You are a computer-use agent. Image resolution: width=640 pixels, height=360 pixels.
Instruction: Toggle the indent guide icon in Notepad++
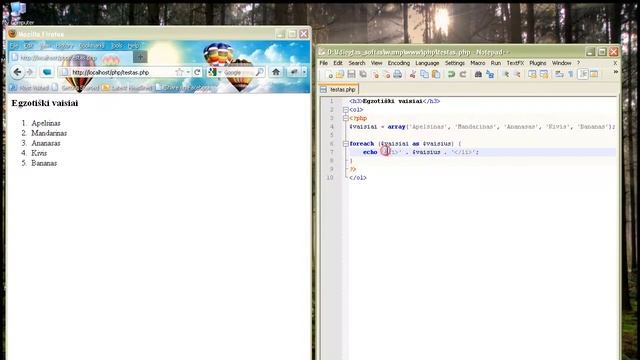point(582,74)
